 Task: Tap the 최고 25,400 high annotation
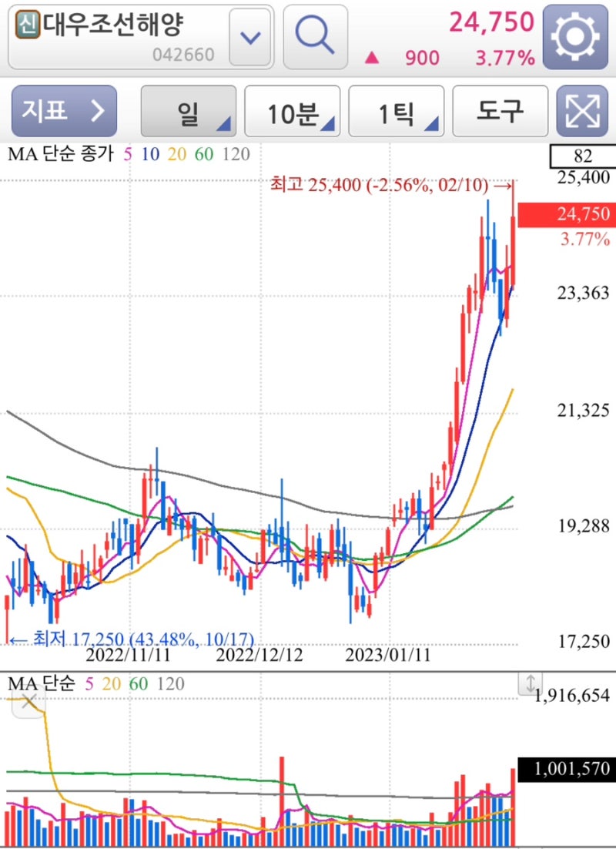point(391,185)
